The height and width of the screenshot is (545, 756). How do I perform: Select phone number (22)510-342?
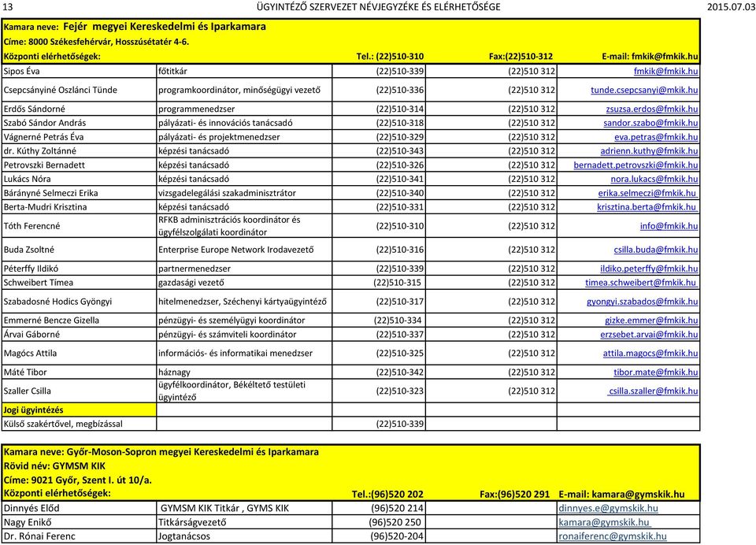point(400,372)
